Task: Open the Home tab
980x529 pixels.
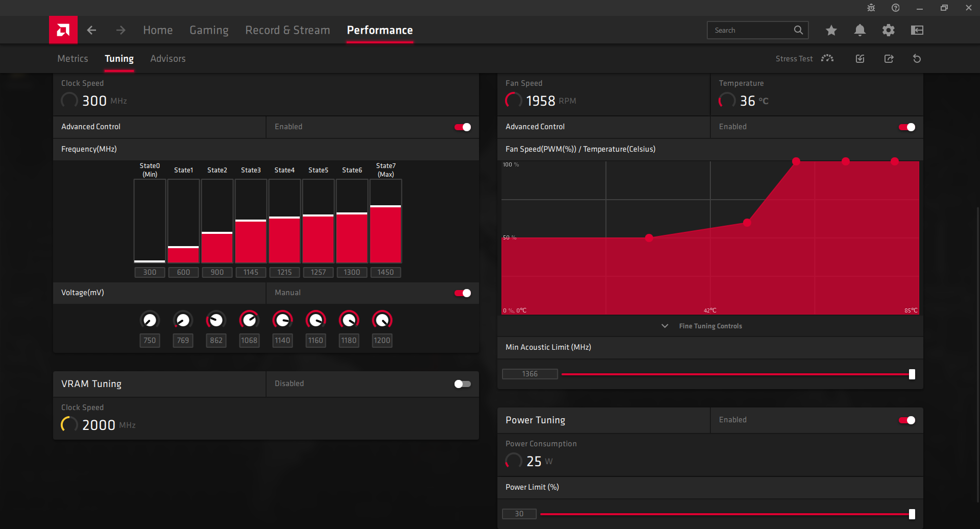Action: click(x=158, y=30)
